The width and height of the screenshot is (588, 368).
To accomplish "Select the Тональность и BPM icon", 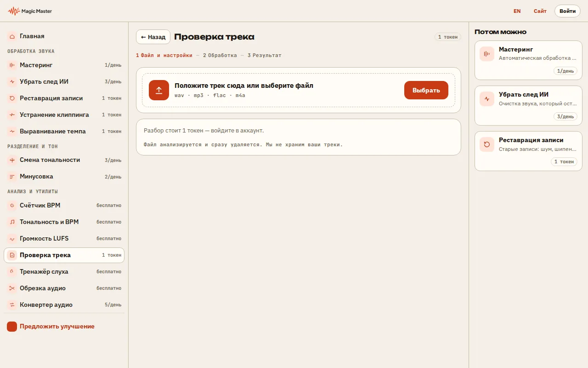I will 12,222.
